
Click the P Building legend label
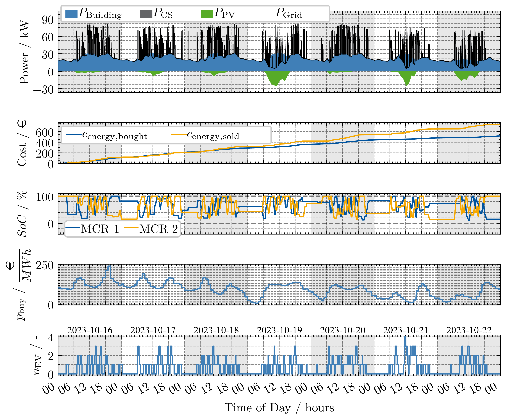click(x=100, y=13)
